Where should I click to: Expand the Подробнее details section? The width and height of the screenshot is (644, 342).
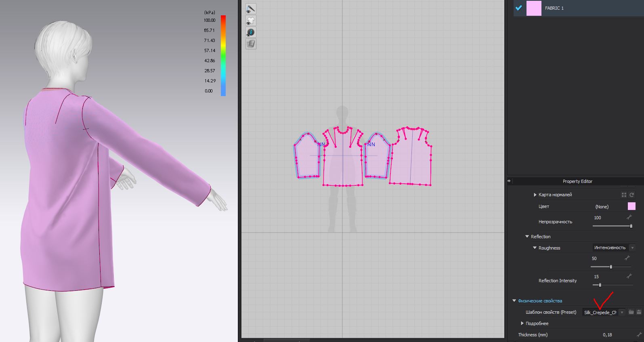522,323
